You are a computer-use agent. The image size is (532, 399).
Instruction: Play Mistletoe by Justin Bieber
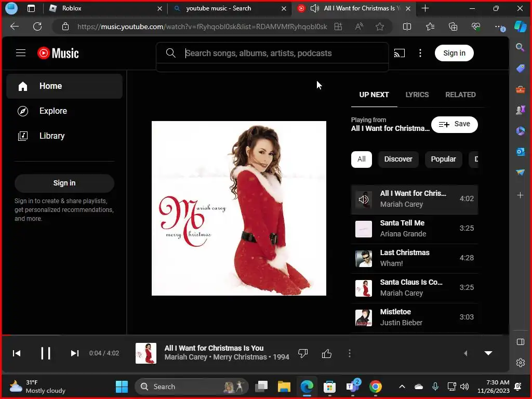coord(414,317)
